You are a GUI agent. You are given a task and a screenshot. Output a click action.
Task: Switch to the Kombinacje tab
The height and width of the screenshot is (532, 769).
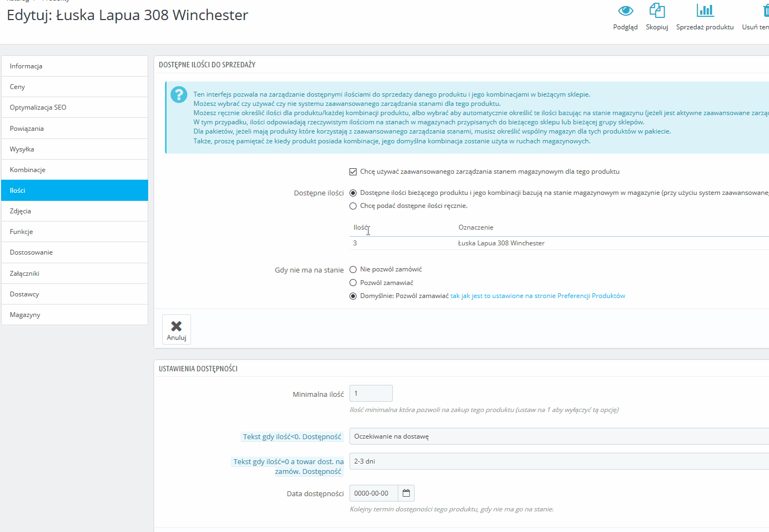click(x=75, y=170)
